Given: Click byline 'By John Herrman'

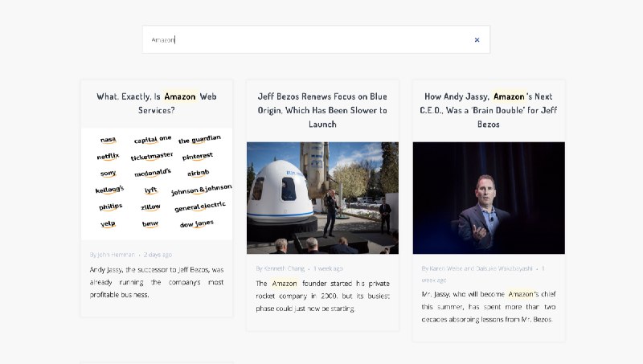Looking at the screenshot, I should click(x=112, y=255).
